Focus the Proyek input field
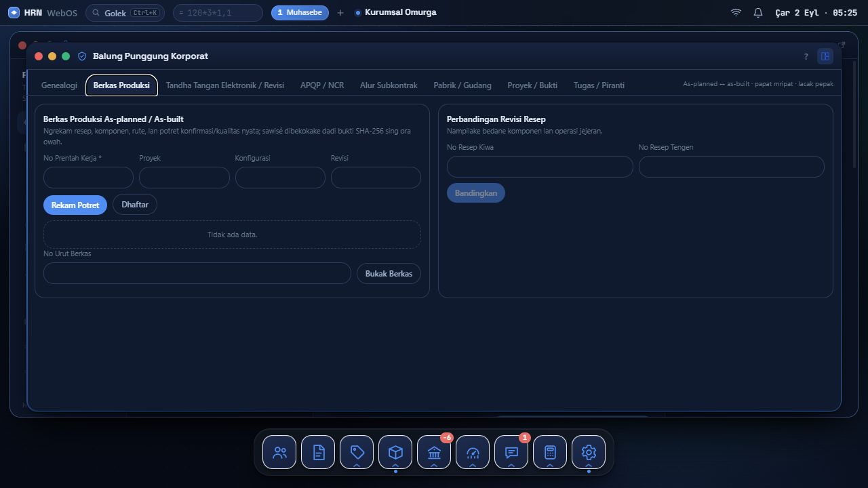 tap(184, 178)
